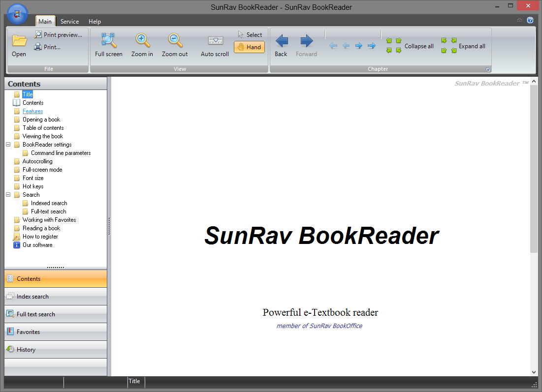The width and height of the screenshot is (542, 392).
Task: Click the scroll down arrow
Action: [534, 372]
